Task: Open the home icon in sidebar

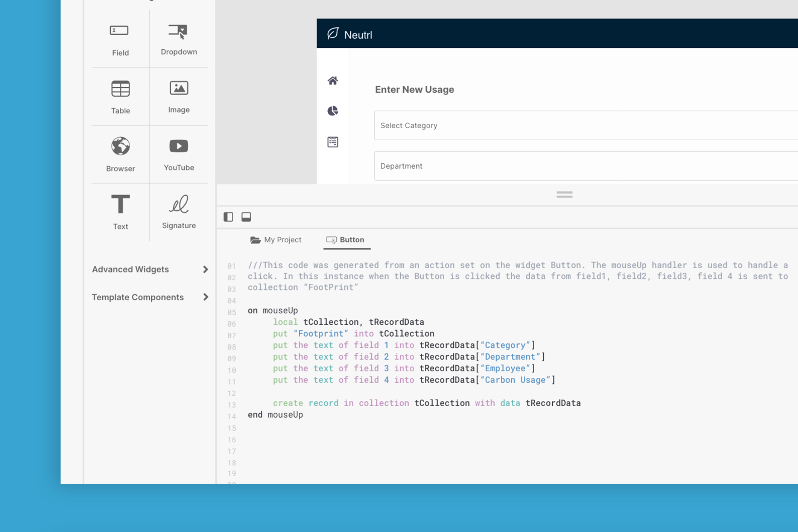Action: coord(333,81)
